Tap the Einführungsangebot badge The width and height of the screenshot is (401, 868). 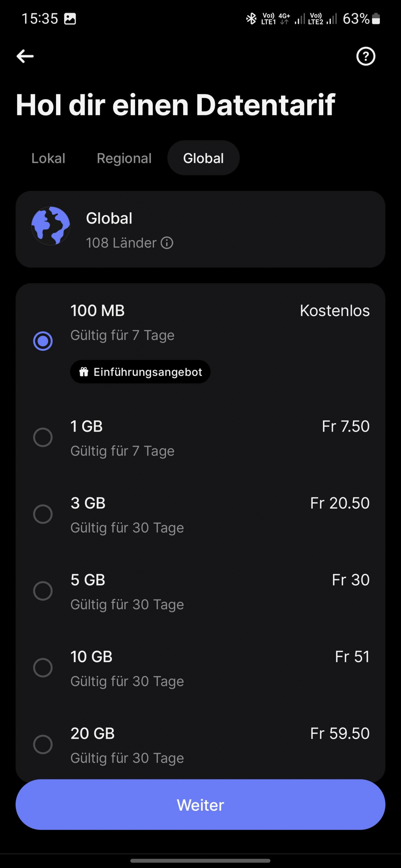(x=140, y=372)
